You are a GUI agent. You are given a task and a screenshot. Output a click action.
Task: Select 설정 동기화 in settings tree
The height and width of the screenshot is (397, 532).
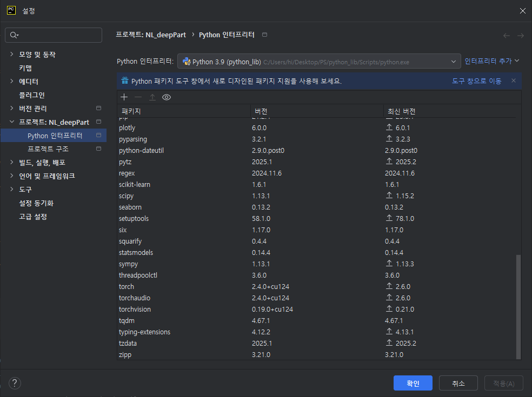[36, 203]
